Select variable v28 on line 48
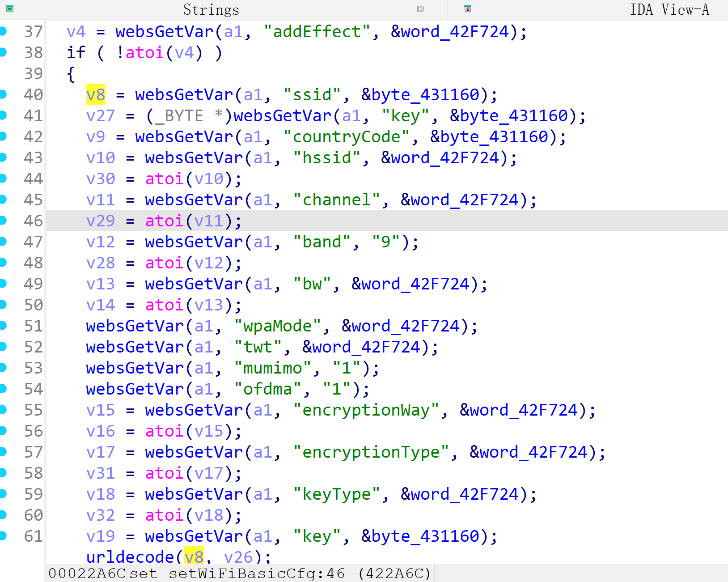The width and height of the screenshot is (728, 582). pyautogui.click(x=101, y=263)
